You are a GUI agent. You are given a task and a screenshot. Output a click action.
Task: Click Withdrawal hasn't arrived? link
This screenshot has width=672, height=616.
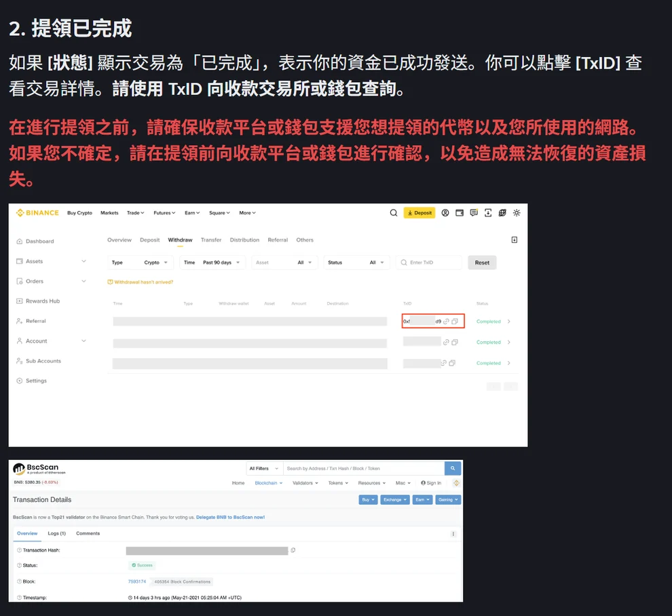click(x=140, y=282)
